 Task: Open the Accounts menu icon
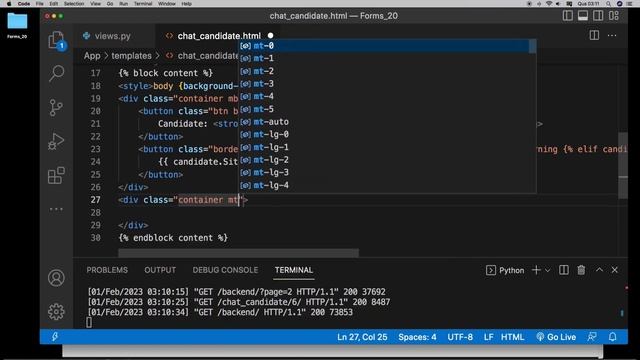point(56,278)
